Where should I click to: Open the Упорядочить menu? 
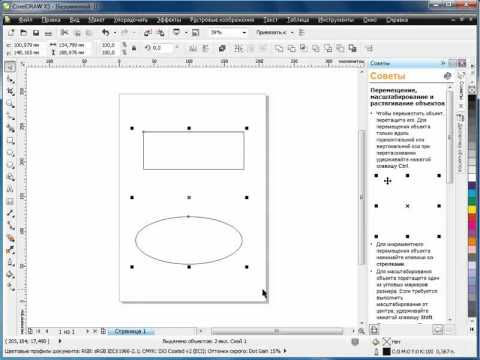click(131, 20)
